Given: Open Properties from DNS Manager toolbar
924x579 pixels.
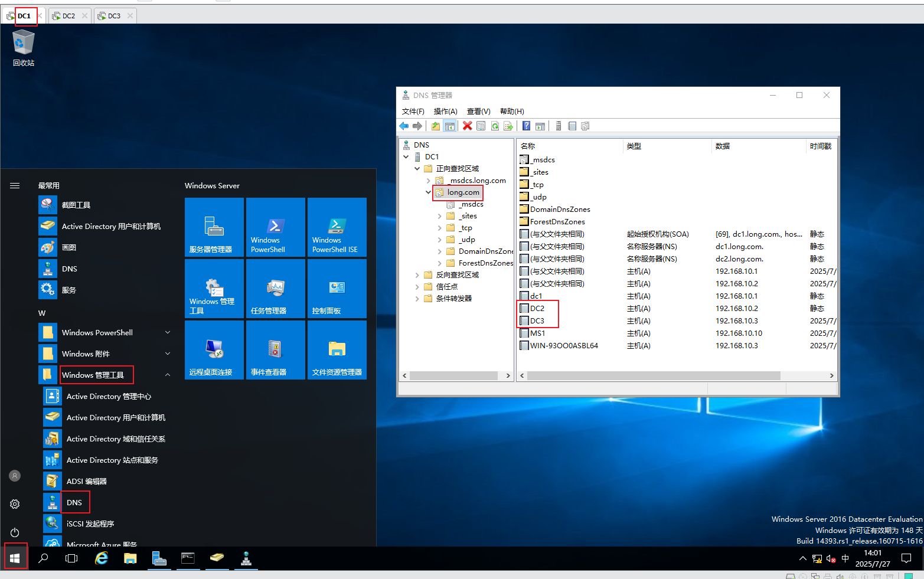Looking at the screenshot, I should point(481,126).
